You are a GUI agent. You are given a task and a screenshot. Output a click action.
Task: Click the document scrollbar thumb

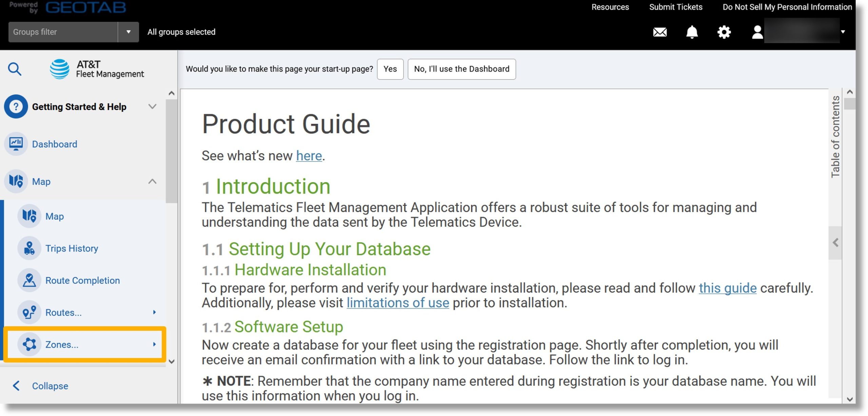[850, 104]
